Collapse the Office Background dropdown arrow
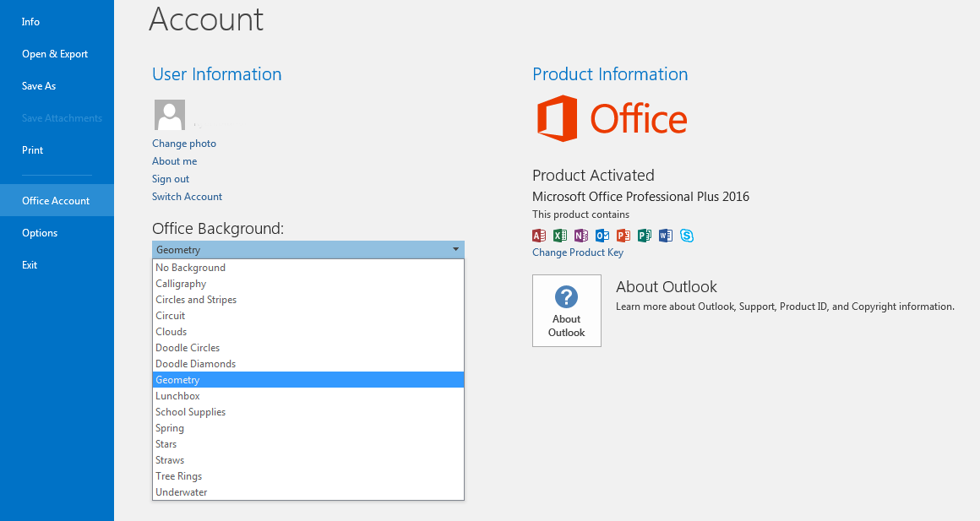The width and height of the screenshot is (980, 521). pos(455,250)
